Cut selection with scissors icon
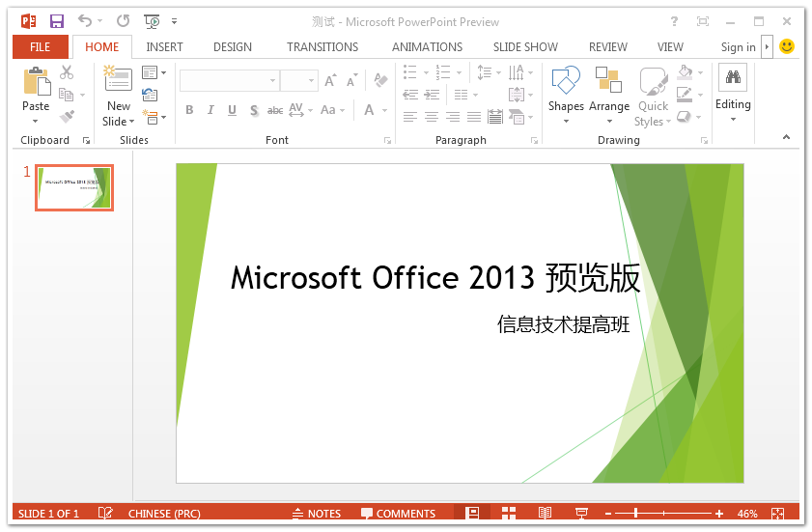Screen dimensions: 812x532 point(67,72)
